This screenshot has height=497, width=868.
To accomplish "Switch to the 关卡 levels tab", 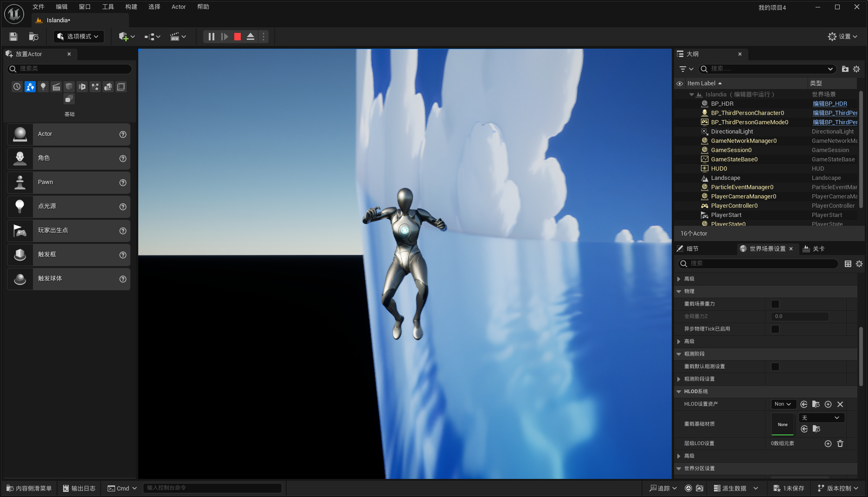I will (814, 249).
